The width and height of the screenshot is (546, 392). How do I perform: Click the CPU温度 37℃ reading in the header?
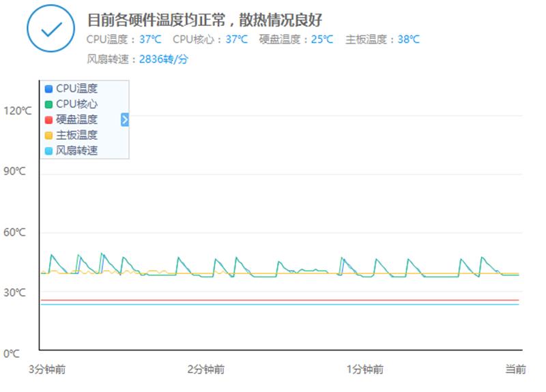[151, 40]
